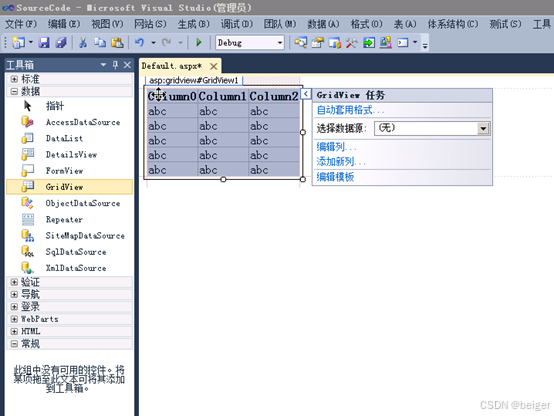This screenshot has height=416, width=554.
Task: Open the 格式(O) menu
Action: point(366,24)
